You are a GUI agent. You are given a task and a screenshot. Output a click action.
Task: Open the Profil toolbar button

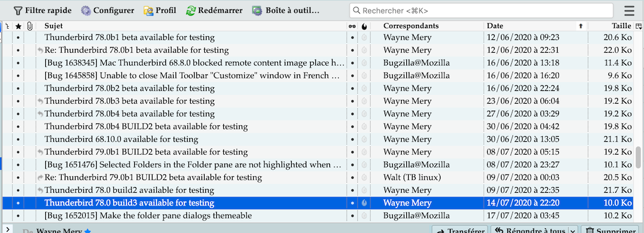[x=160, y=10]
